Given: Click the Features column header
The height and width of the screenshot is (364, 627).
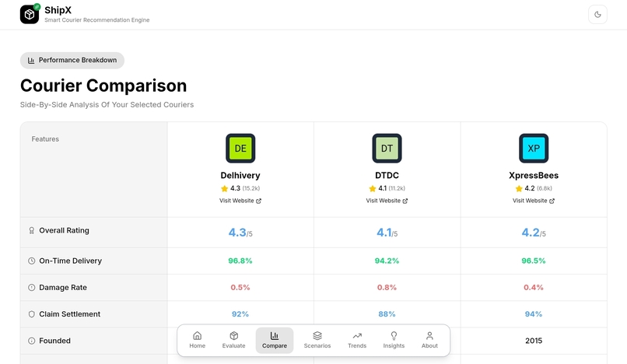Looking at the screenshot, I should pos(45,139).
